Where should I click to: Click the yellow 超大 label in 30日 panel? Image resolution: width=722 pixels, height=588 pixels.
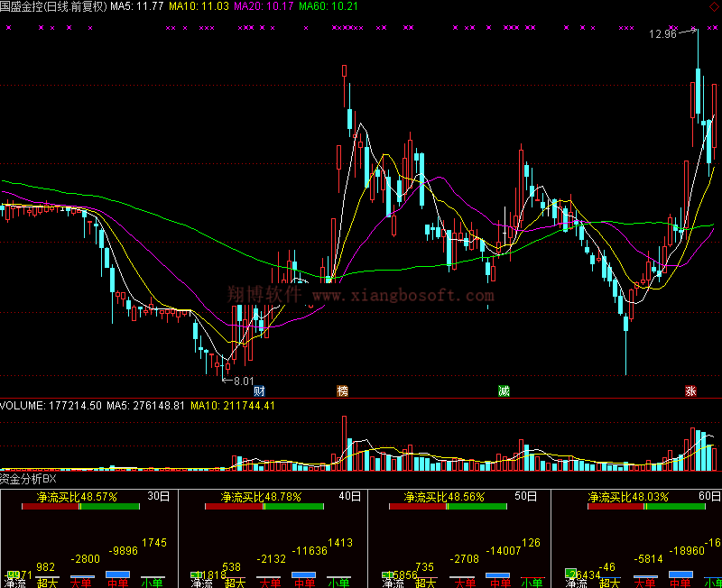pos(47,583)
